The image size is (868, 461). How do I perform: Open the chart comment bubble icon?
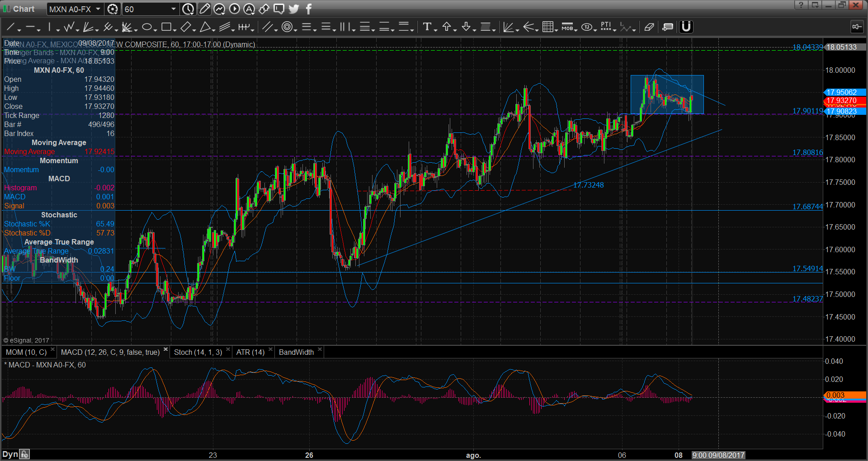(279, 9)
